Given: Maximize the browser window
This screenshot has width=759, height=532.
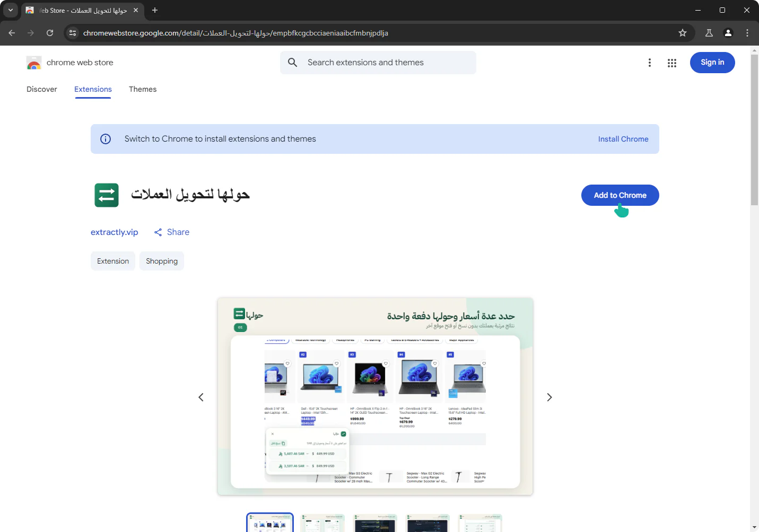Looking at the screenshot, I should (722, 10).
